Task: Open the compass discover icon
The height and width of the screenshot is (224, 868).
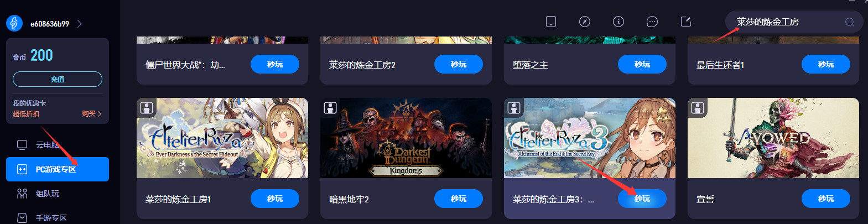Action: coord(584,22)
